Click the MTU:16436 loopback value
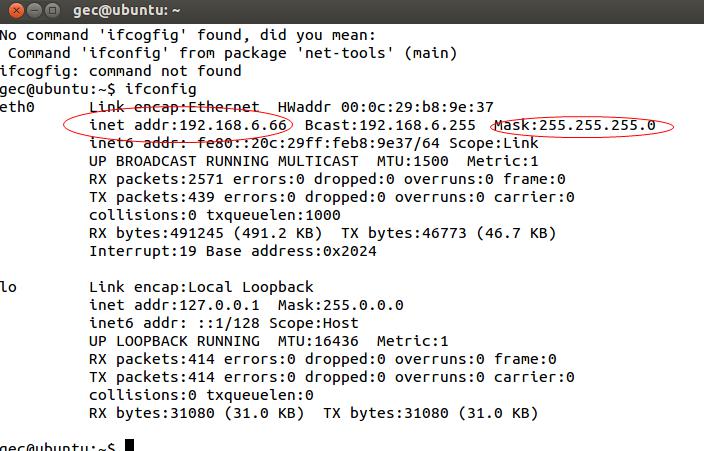The height and width of the screenshot is (451, 704). click(x=318, y=340)
